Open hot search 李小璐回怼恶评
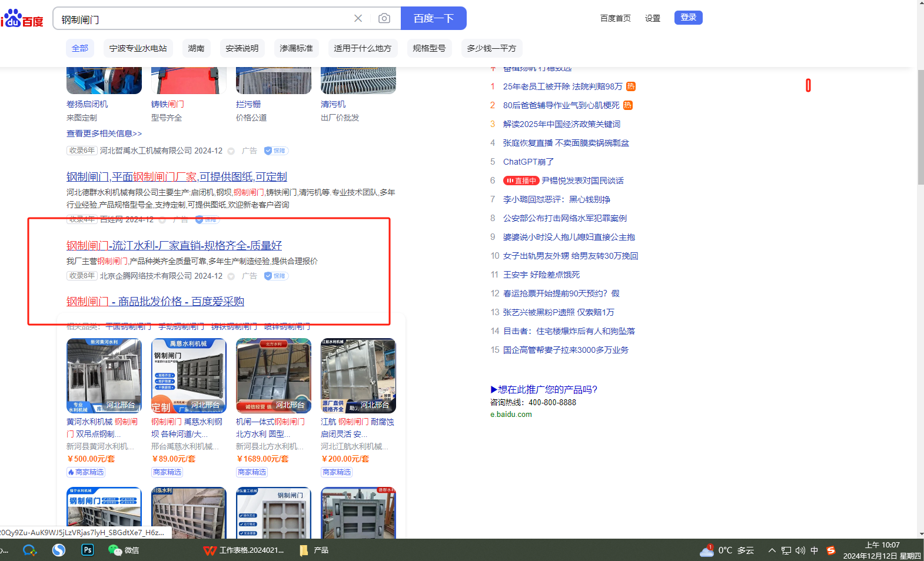The image size is (924, 561). click(557, 199)
